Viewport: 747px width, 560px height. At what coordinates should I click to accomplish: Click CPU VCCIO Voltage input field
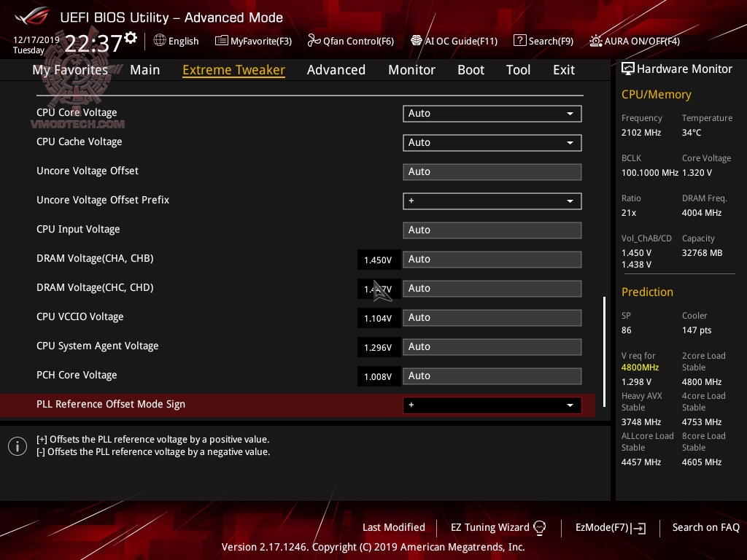pos(492,318)
